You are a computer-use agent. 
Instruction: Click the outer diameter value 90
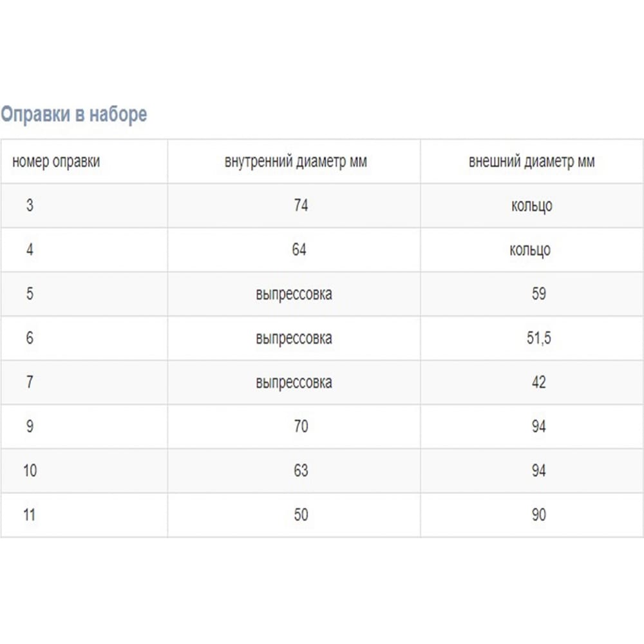[x=538, y=515]
